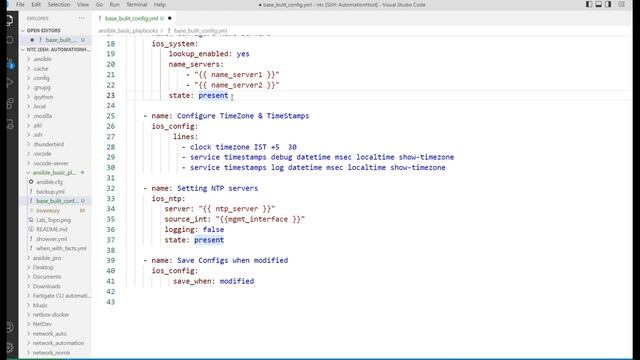Click 'logging: false' on line 36
640x360 pixels.
[x=194, y=230]
